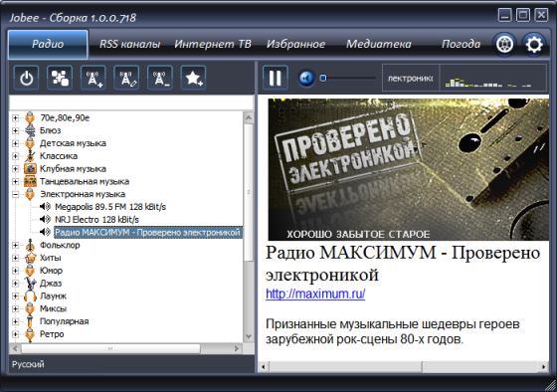The image size is (557, 392).
Task: Add station to favorites star icon
Action: point(193,78)
